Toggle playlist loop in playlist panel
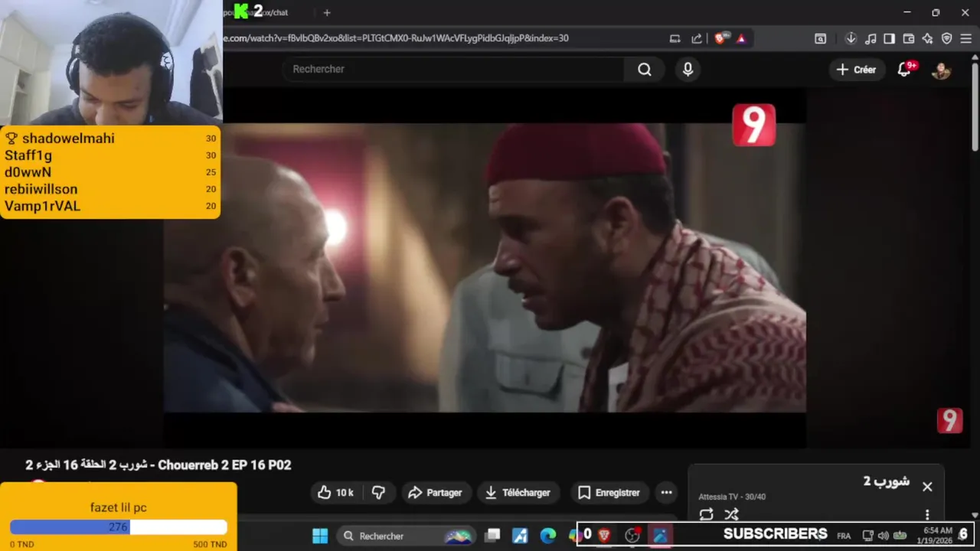Screen dimensions: 980x551 click(x=706, y=514)
